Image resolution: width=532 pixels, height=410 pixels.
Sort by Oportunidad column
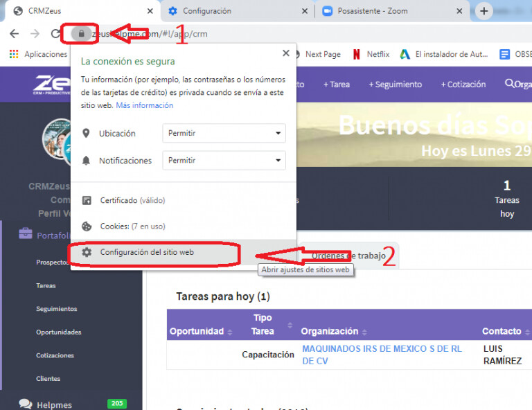pos(200,331)
